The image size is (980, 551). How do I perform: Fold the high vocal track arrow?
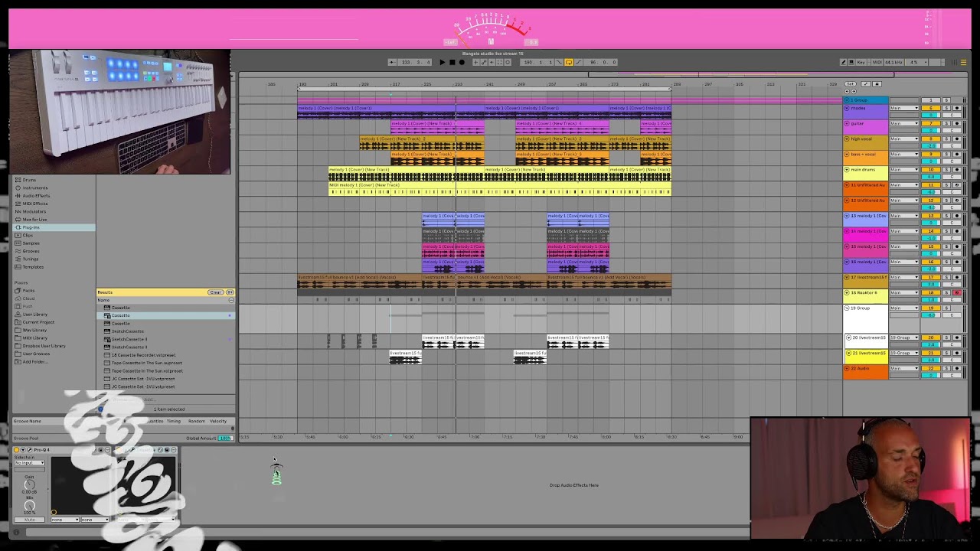point(847,139)
